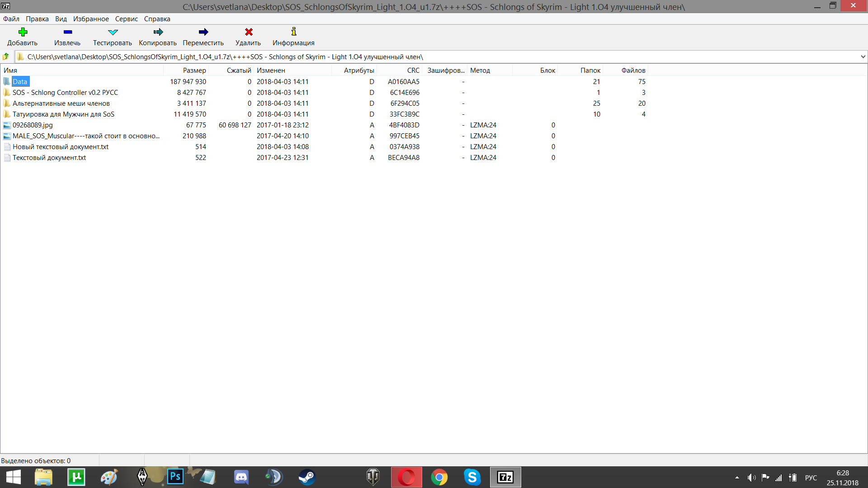Open the Избранное menu
Screen dimensions: 868x488
(91, 19)
